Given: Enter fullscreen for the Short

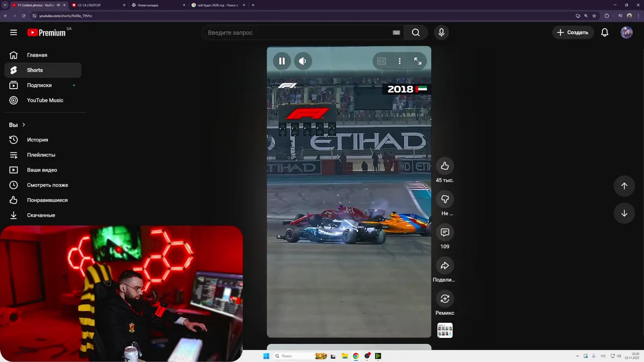Looking at the screenshot, I should (418, 61).
